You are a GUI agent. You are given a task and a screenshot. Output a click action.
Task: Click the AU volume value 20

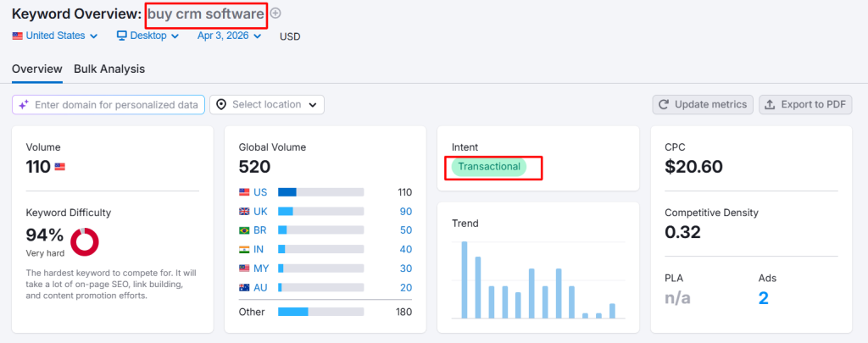pyautogui.click(x=406, y=288)
